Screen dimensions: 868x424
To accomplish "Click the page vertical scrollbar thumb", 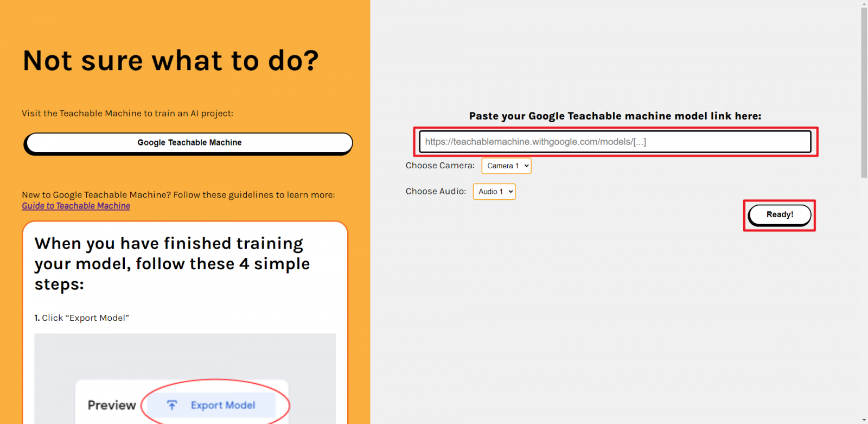I will click(864, 92).
